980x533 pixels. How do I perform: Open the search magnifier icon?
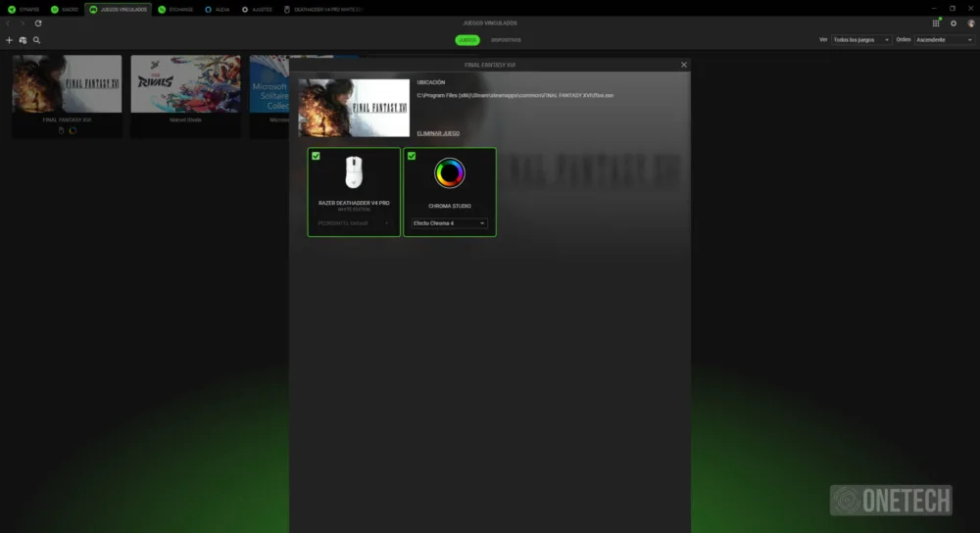37,40
